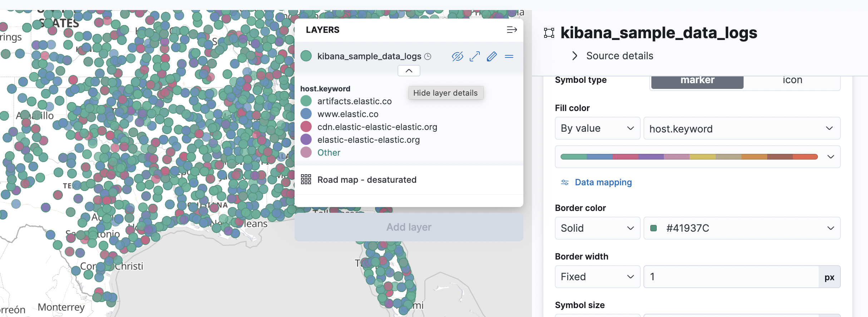Screen dimensions: 868x317
Task: Click the www.elastic.co legend label
Action: pyautogui.click(x=348, y=114)
